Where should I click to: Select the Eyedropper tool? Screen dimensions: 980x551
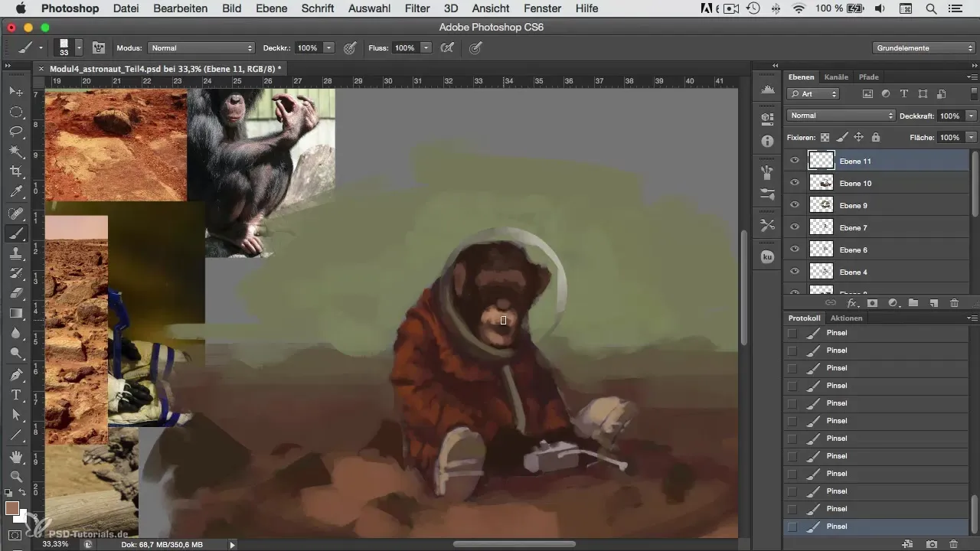pyautogui.click(x=15, y=191)
